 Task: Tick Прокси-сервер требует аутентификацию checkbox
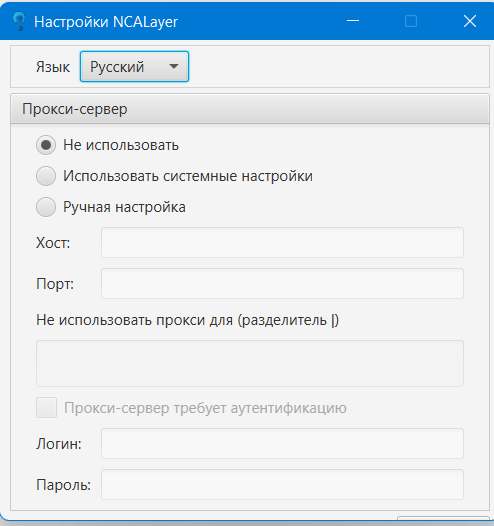pyautogui.click(x=46, y=408)
